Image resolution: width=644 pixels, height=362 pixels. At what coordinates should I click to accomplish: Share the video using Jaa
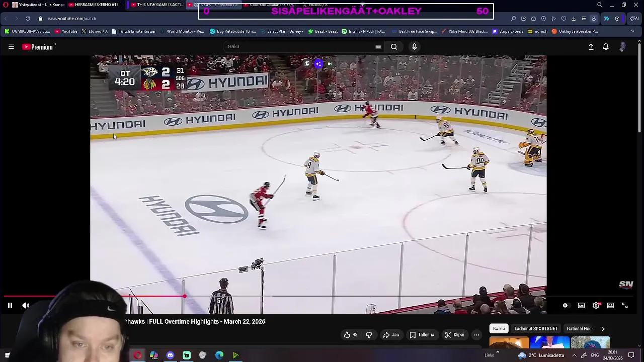click(x=391, y=335)
